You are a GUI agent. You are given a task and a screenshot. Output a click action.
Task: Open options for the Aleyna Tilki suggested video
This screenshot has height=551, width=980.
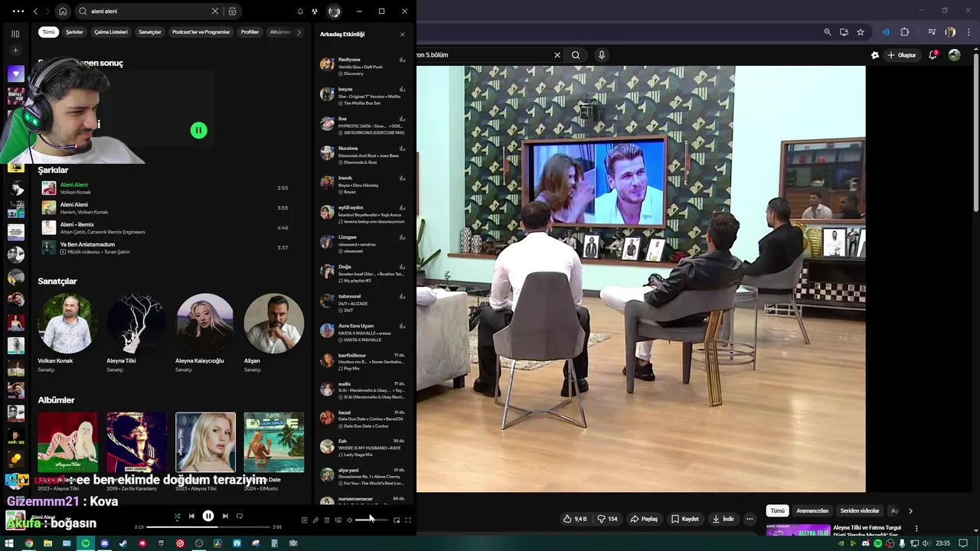916,529
